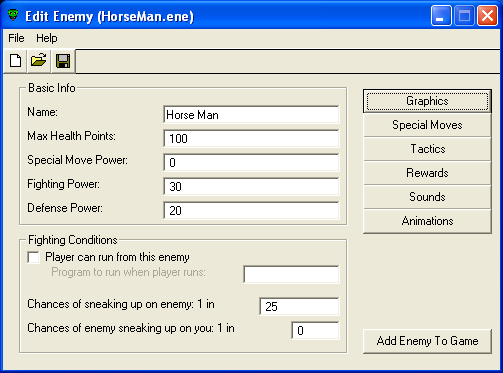Click the Open folder toolbar icon
The image size is (503, 373).
pyautogui.click(x=39, y=61)
